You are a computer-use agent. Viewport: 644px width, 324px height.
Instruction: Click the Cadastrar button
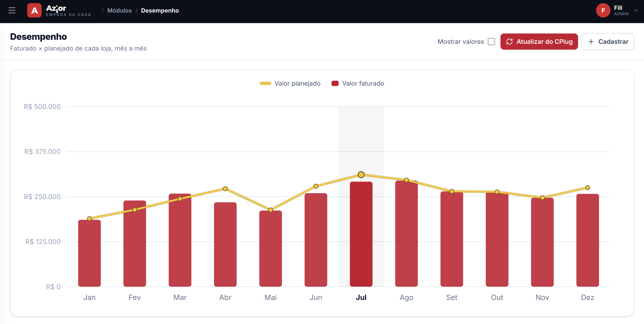tap(608, 42)
